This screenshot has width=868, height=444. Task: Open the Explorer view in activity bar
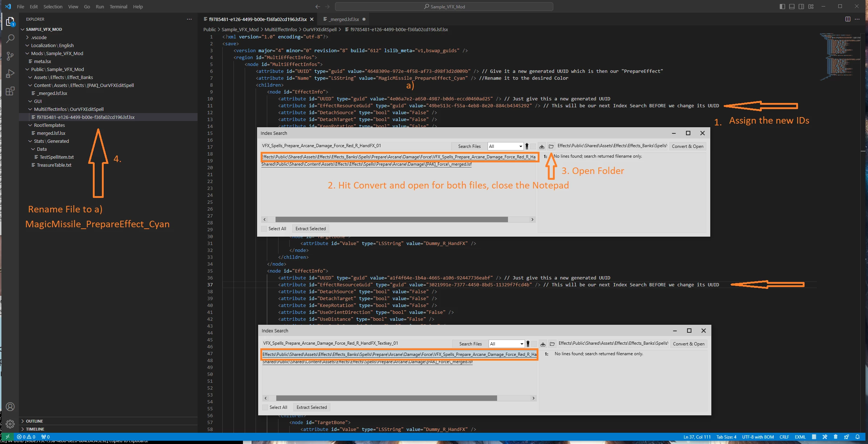coord(10,22)
